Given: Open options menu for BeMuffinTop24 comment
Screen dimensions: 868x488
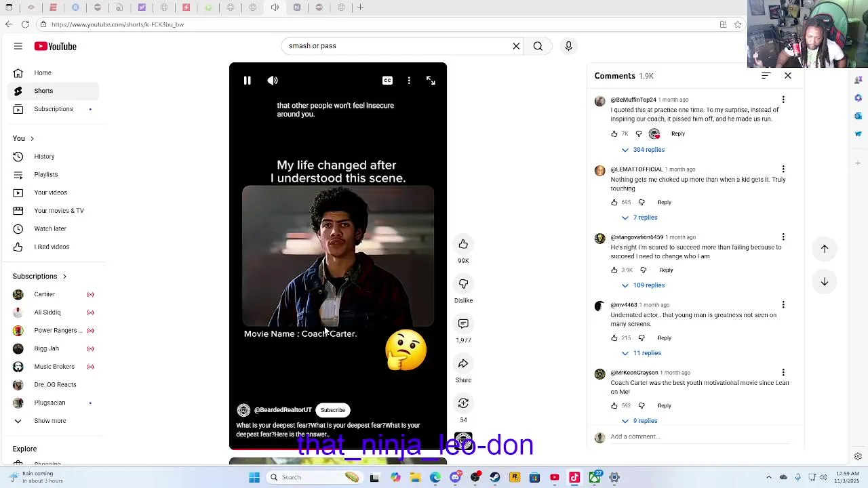Looking at the screenshot, I should coord(783,100).
